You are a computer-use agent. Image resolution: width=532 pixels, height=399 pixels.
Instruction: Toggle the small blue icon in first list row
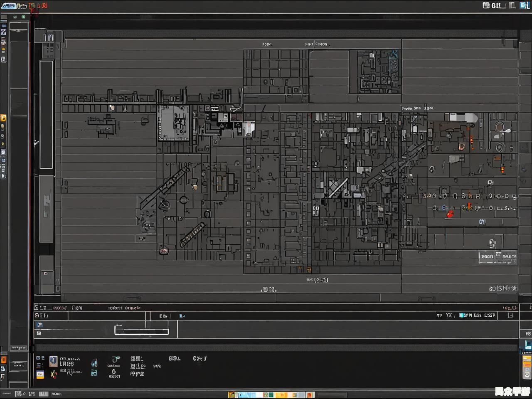coord(40,325)
